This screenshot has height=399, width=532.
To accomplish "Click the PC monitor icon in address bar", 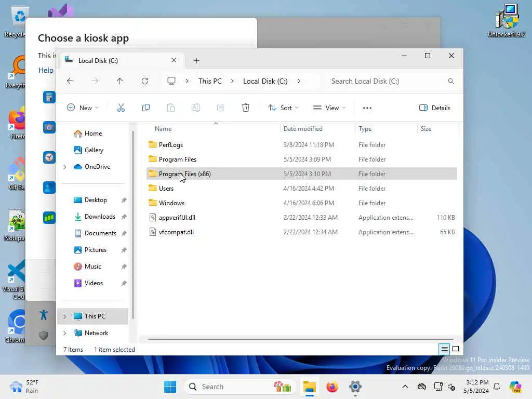I will pyautogui.click(x=171, y=81).
